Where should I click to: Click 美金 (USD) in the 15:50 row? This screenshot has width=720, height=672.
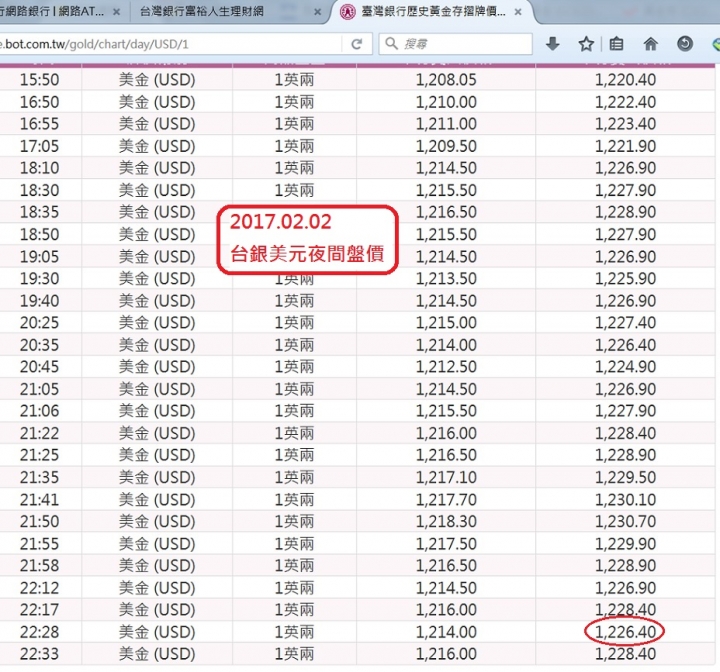(x=157, y=80)
